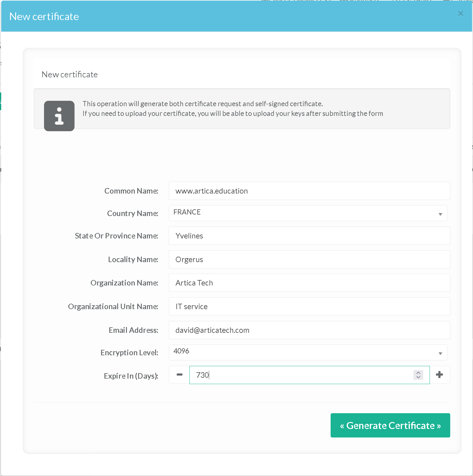
Task: Click the Encryption Level label
Action: click(x=129, y=353)
